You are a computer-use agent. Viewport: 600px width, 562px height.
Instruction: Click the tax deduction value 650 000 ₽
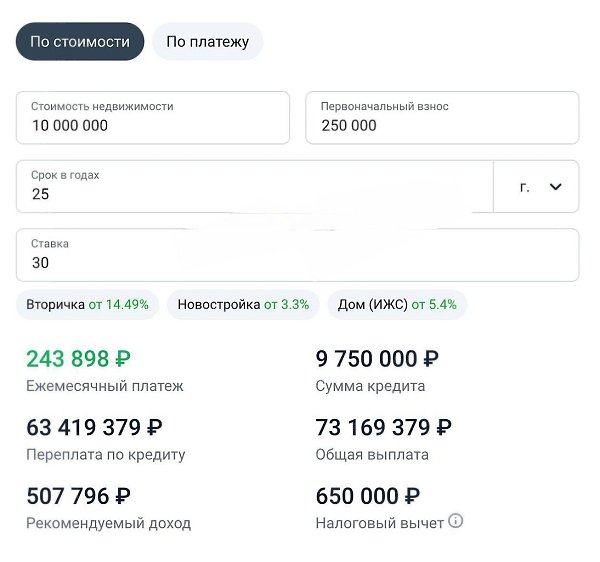[x=367, y=496]
